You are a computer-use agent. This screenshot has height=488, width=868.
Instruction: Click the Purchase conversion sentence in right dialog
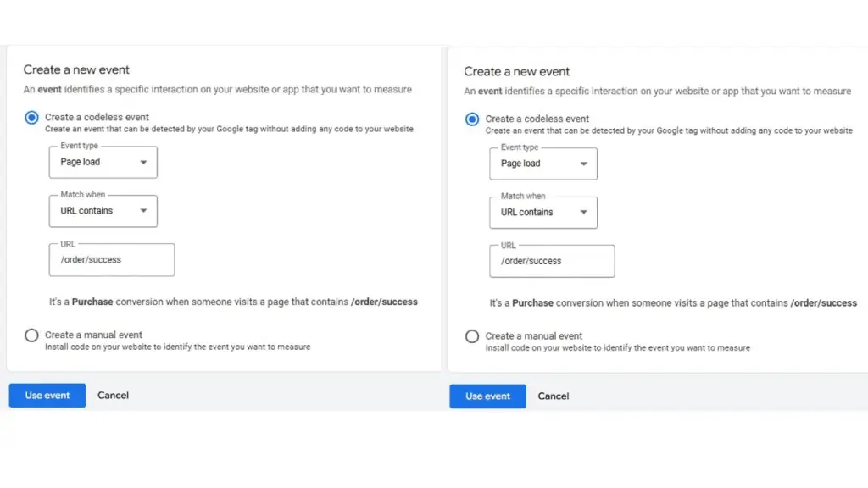(673, 302)
